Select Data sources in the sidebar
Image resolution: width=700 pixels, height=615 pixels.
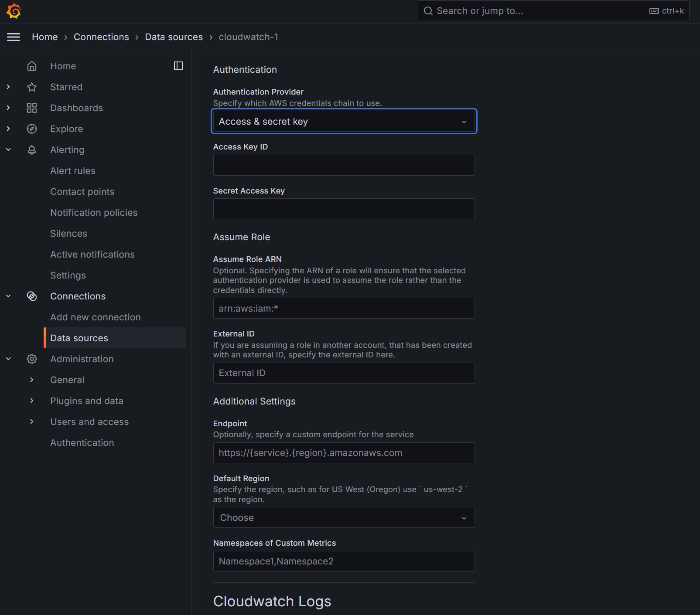pos(115,338)
